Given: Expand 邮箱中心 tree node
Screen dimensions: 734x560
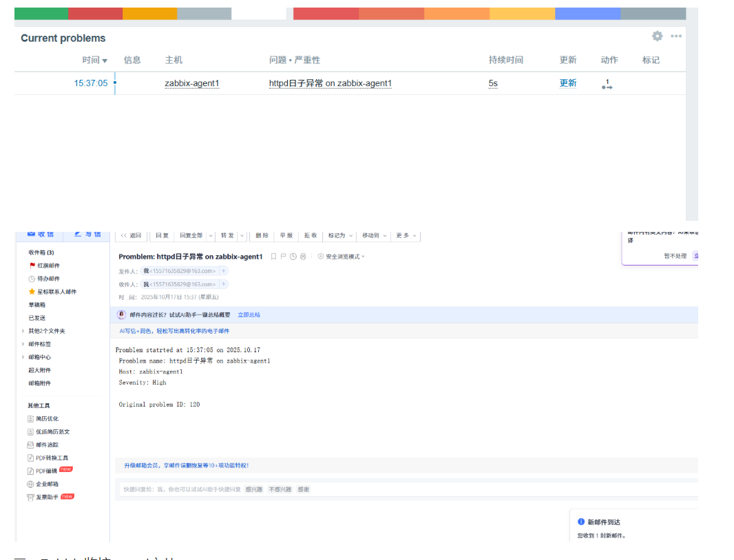Looking at the screenshot, I should [x=23, y=358].
